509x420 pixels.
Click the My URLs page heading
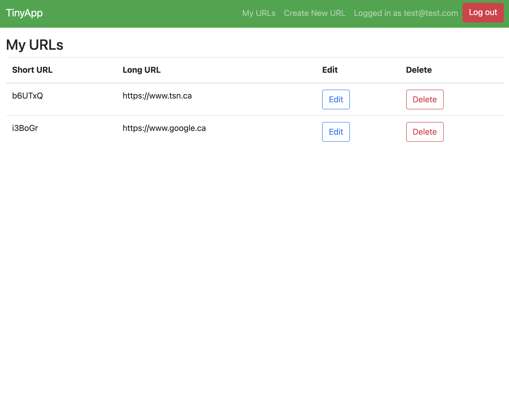pyautogui.click(x=34, y=45)
